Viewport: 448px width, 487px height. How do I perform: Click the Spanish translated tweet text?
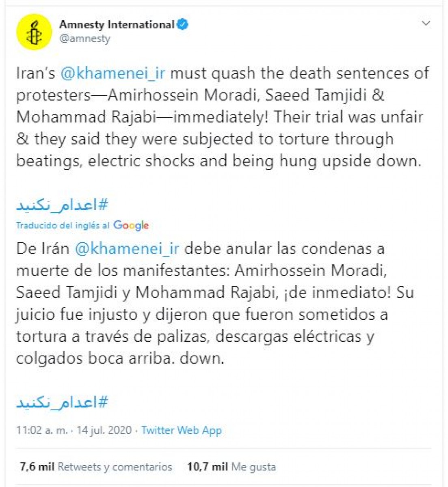click(x=215, y=303)
